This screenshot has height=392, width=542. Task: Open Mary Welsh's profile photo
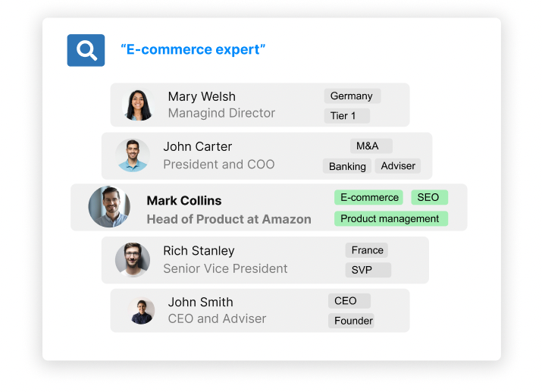137,105
